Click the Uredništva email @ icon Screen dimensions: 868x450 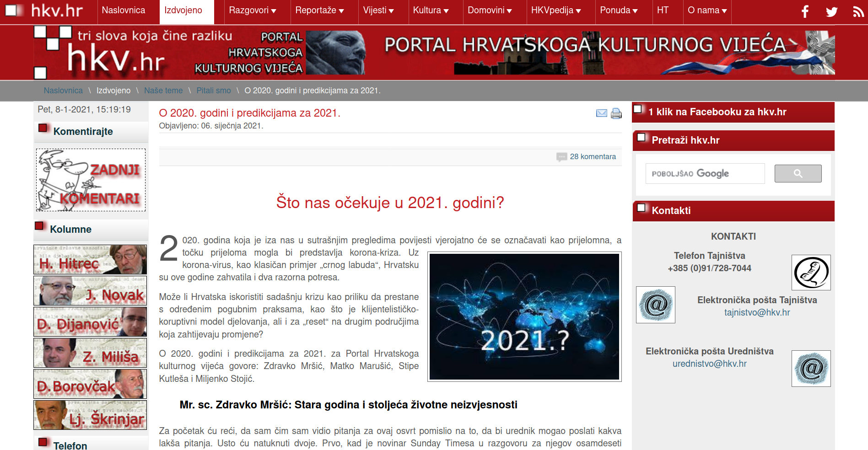tap(811, 369)
